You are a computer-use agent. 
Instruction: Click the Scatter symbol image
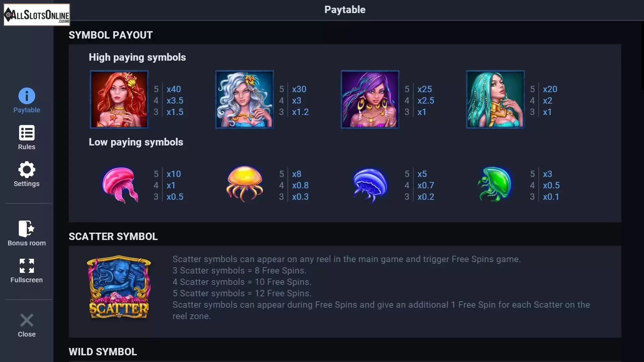[x=119, y=287]
